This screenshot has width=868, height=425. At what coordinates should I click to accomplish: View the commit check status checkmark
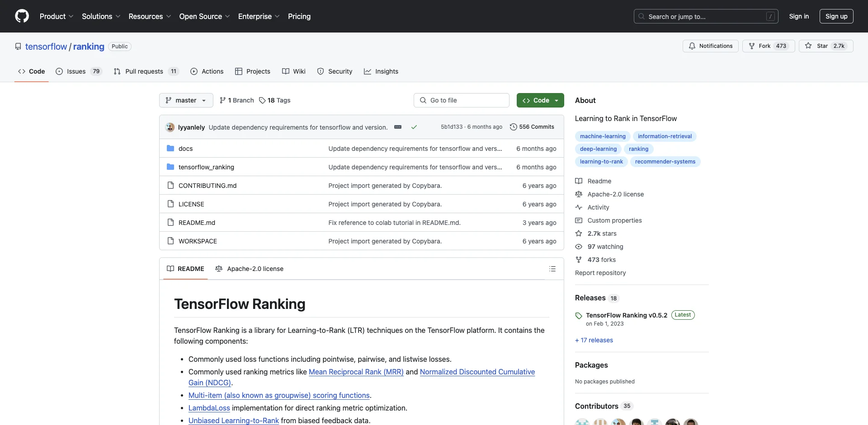414,127
